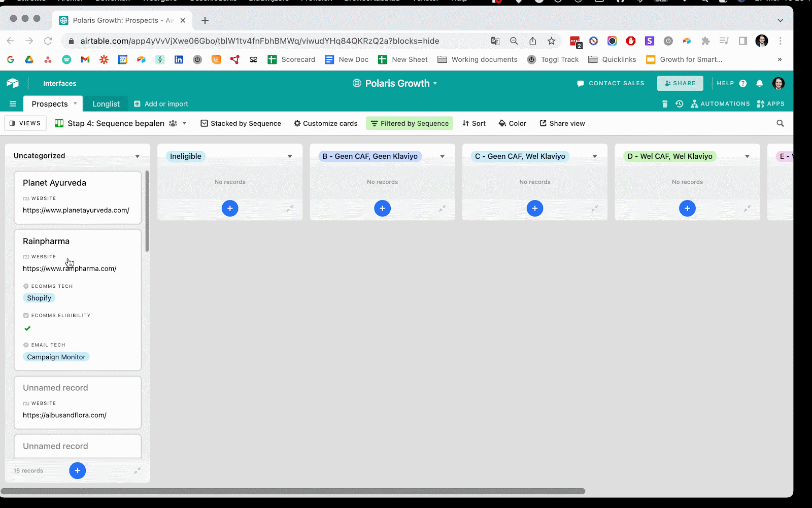Click Add or import
The height and width of the screenshot is (508, 812).
pos(161,104)
